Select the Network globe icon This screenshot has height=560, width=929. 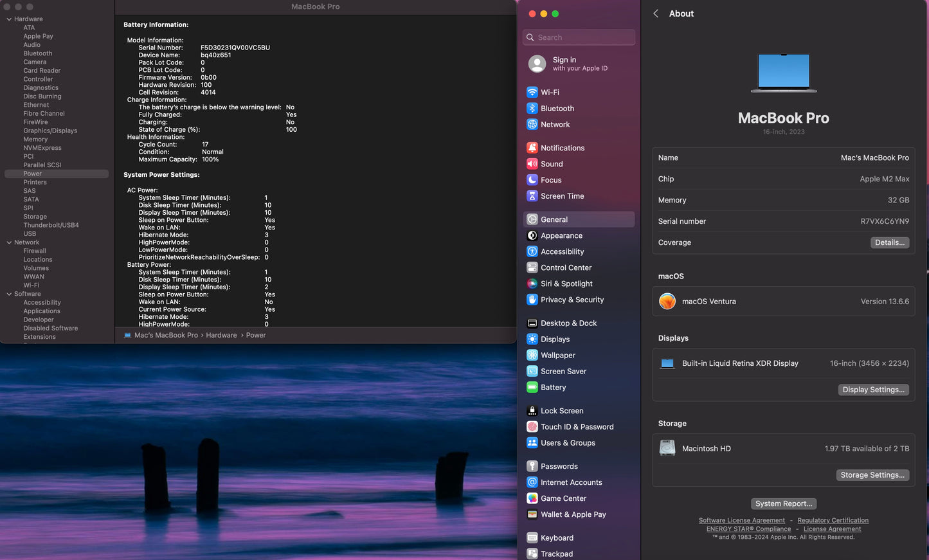(x=532, y=124)
